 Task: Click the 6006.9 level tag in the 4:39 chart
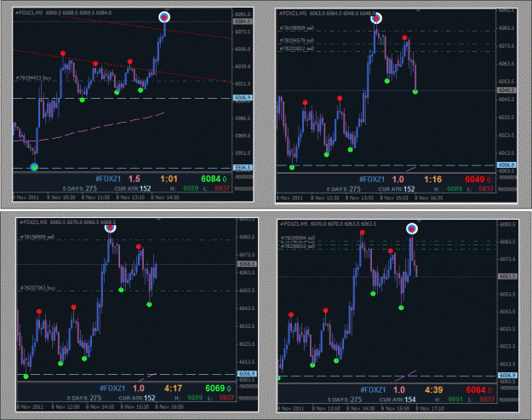coord(507,375)
